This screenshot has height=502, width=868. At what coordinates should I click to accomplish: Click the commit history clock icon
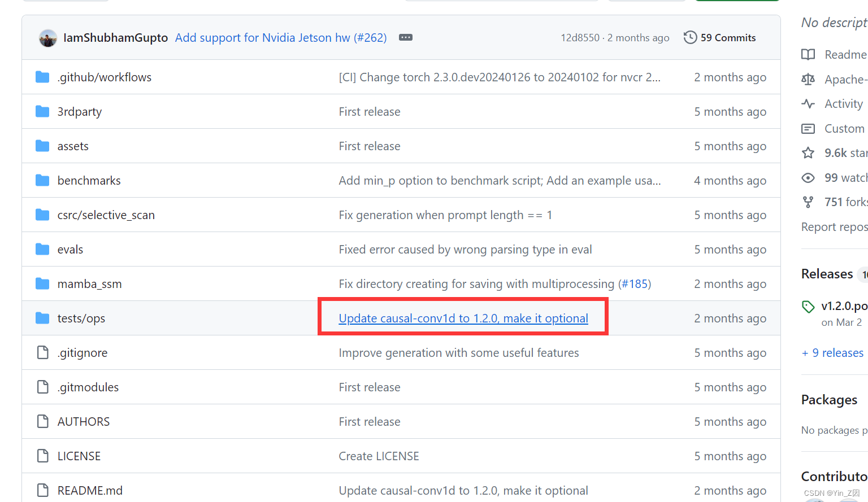690,37
